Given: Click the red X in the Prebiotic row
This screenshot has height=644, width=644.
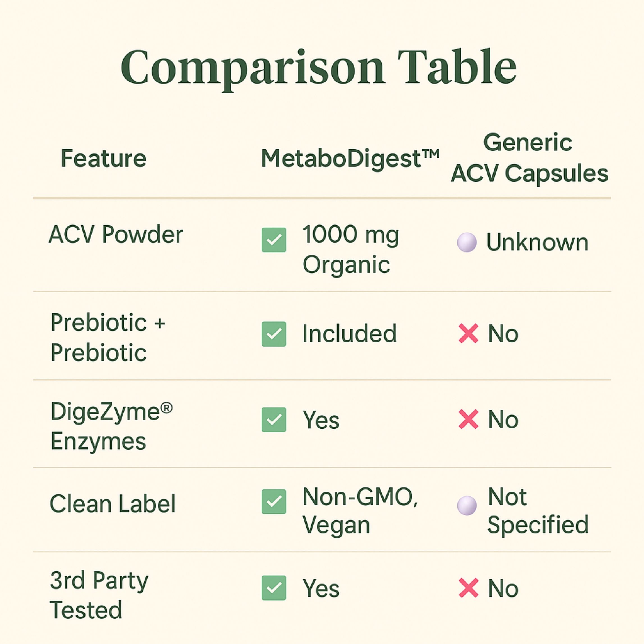Looking at the screenshot, I should pos(468,333).
